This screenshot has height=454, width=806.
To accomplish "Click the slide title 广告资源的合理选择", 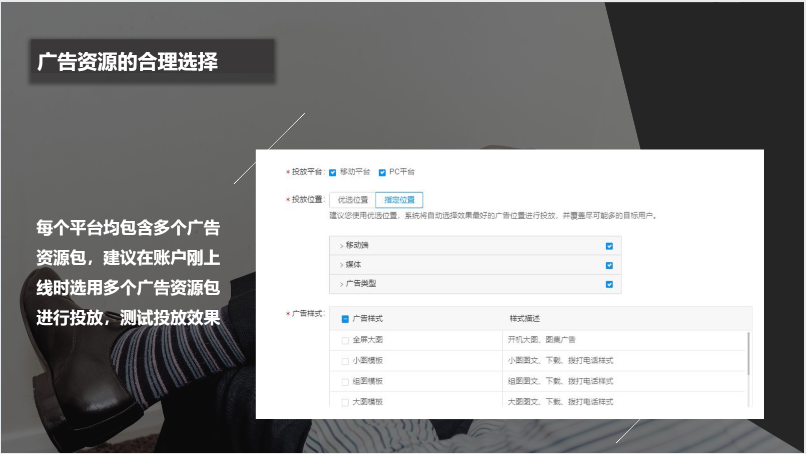I will pos(127,62).
